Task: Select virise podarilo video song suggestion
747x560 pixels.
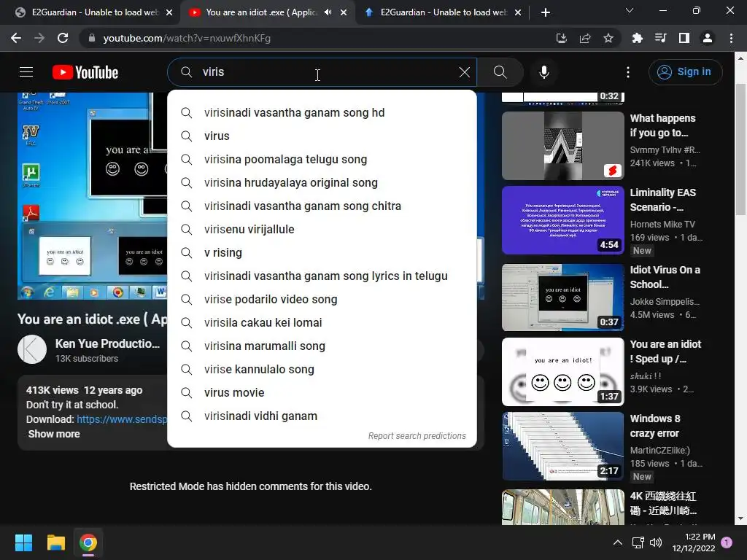Action: point(322,299)
